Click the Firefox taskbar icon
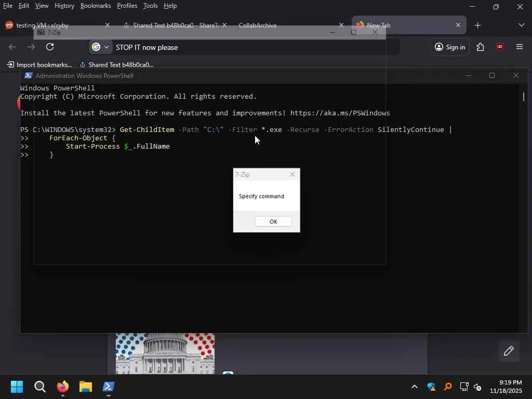 tap(62, 387)
